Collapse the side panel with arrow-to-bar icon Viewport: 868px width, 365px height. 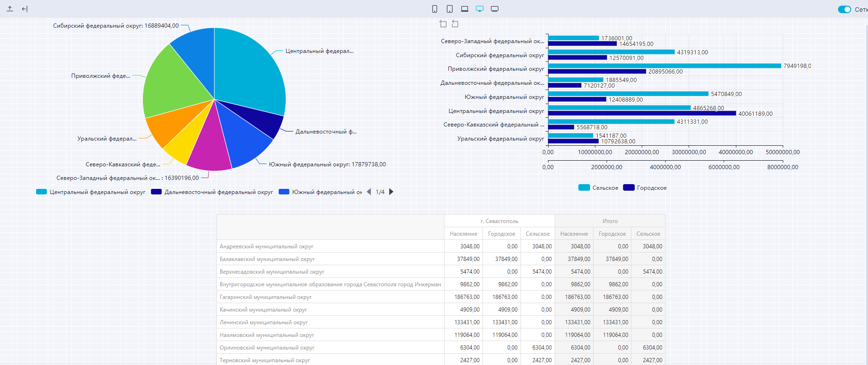pyautogui.click(x=25, y=8)
